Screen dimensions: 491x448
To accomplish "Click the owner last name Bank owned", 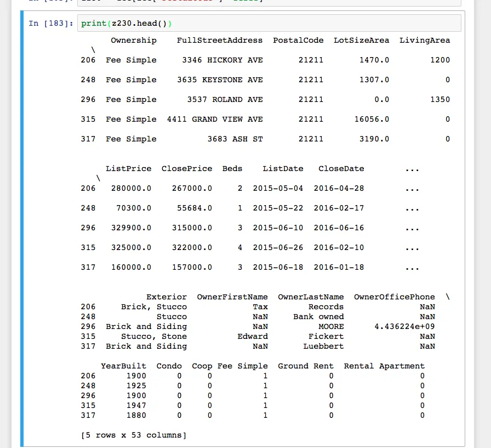I will tap(318, 316).
